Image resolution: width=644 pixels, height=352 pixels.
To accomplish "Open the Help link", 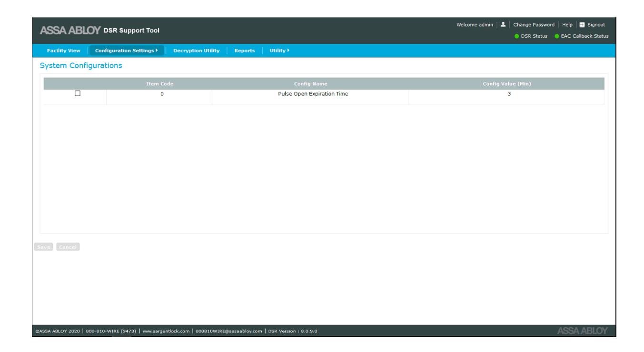I will (x=568, y=25).
